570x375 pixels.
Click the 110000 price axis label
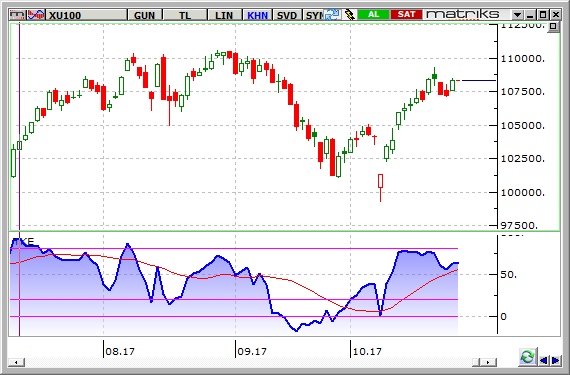pos(522,59)
